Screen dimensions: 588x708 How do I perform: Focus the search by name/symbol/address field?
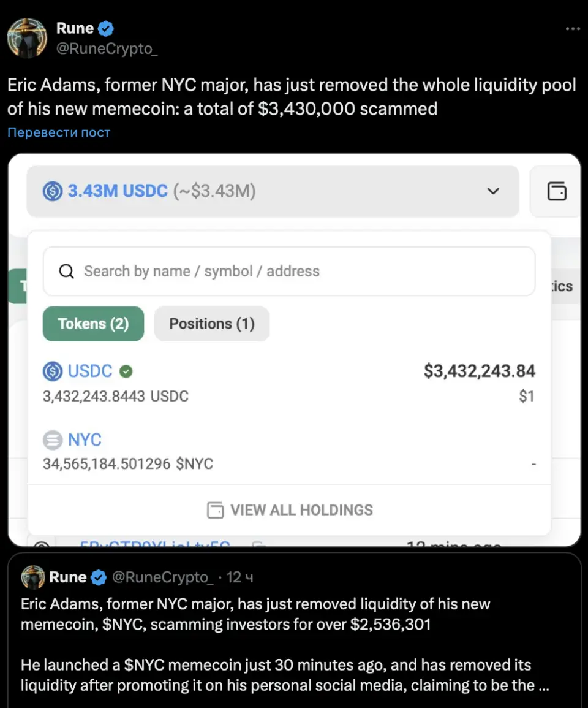[x=300, y=272]
